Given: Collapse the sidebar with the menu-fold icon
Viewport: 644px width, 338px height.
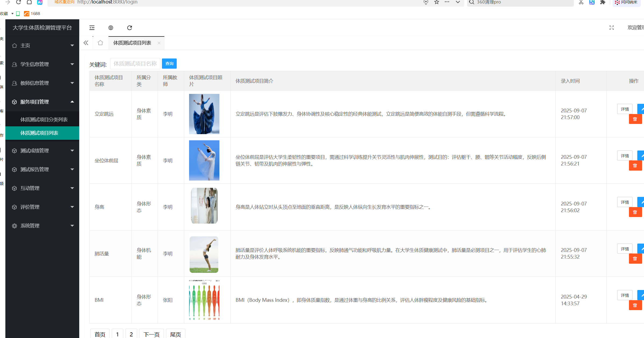Looking at the screenshot, I should pos(92,28).
